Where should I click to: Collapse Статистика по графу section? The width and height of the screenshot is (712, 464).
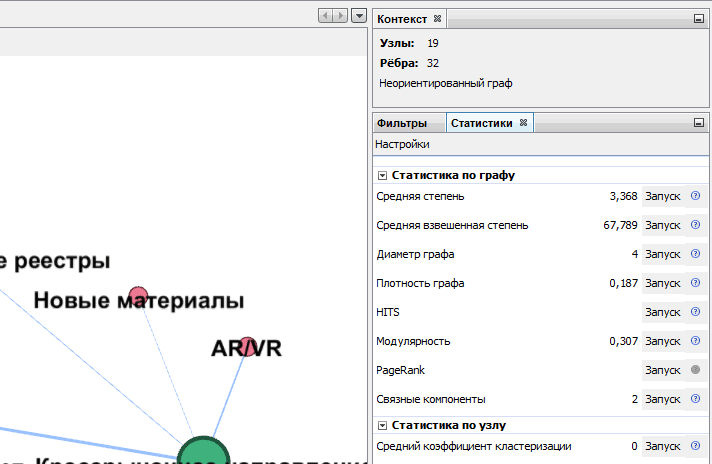coord(382,176)
